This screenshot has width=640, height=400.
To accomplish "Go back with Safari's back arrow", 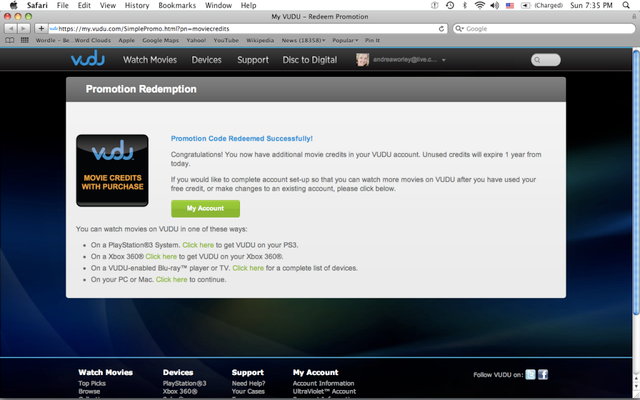I will click(x=11, y=29).
